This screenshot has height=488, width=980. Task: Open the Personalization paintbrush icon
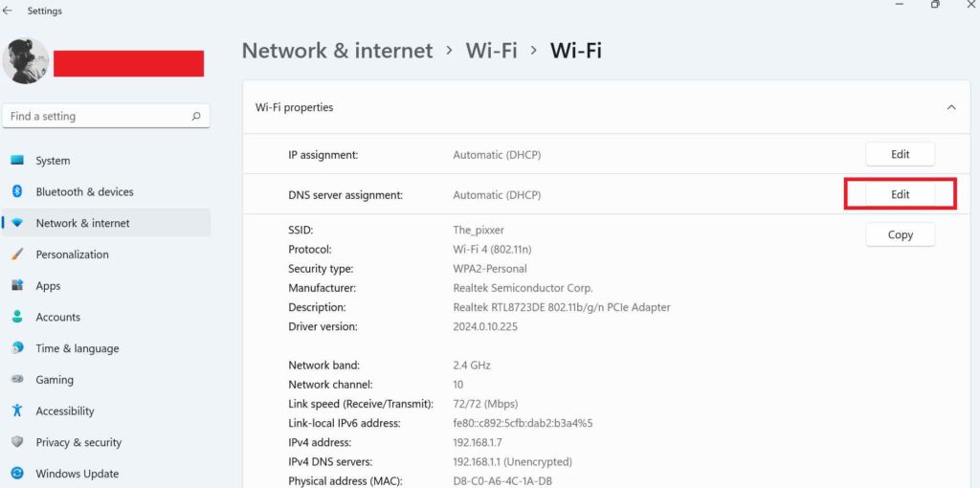tap(17, 255)
